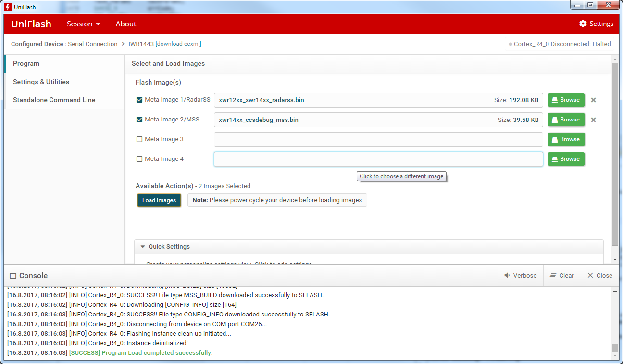Open the About menu item
The image size is (623, 364).
coord(126,24)
